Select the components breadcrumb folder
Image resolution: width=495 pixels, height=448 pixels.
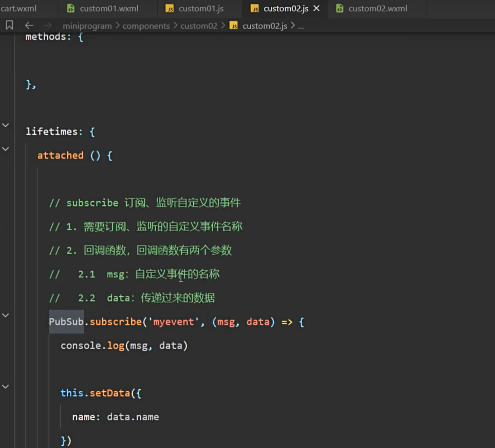tap(146, 26)
